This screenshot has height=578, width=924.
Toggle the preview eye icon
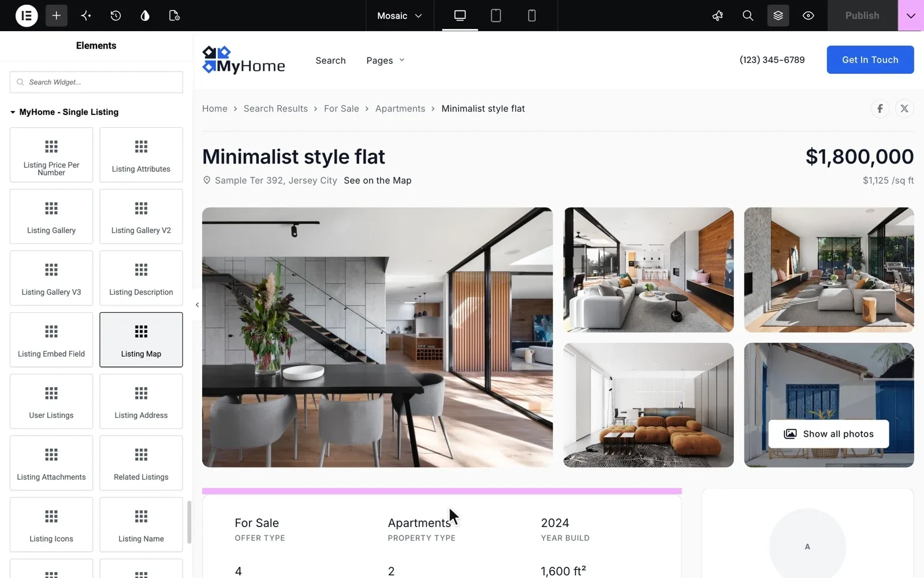(x=808, y=16)
